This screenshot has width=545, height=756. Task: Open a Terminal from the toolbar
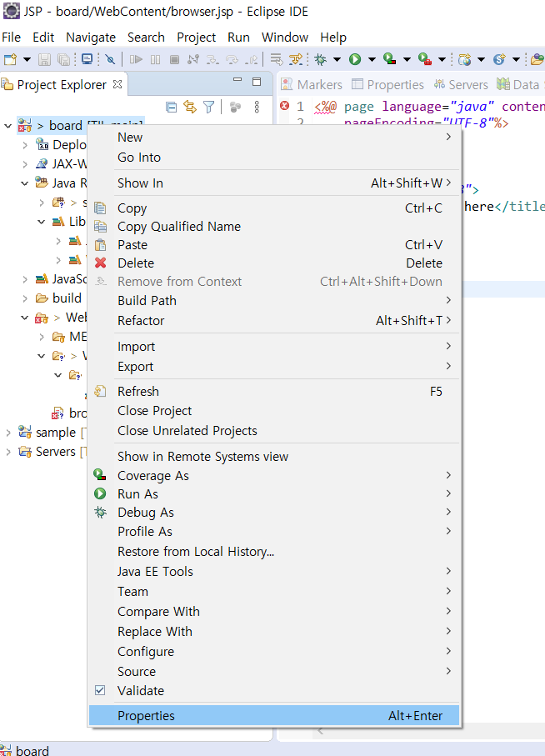click(87, 59)
